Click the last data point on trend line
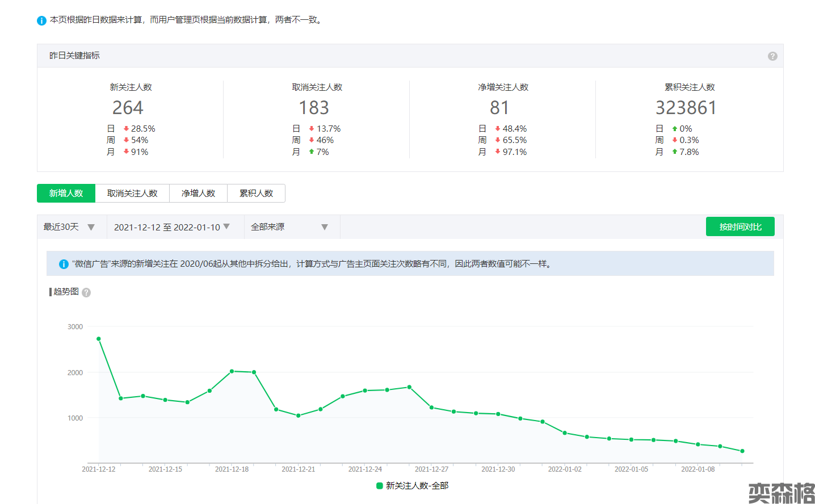The image size is (815, 504). [742, 451]
